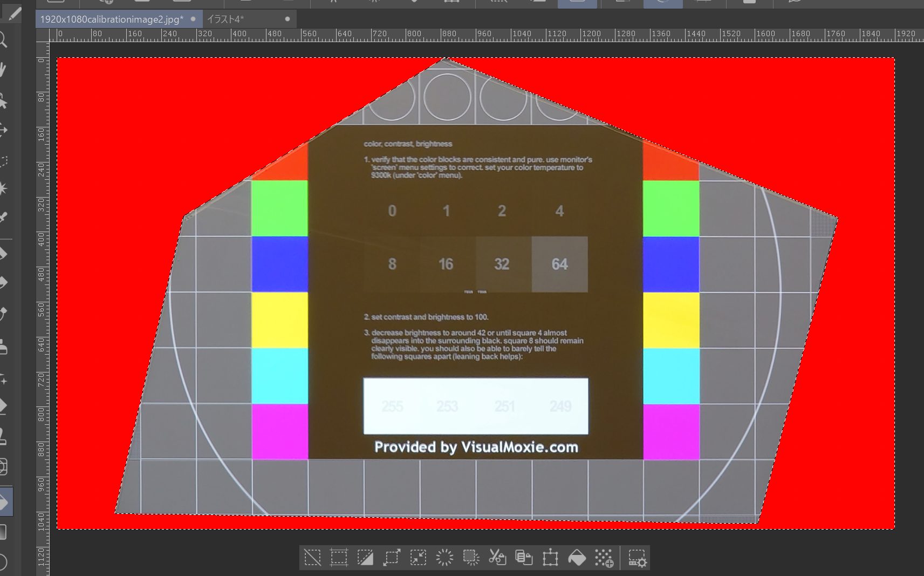Switch to 1920x1080calibrationimage2.jpg tab
This screenshot has height=576, width=924.
(x=112, y=19)
